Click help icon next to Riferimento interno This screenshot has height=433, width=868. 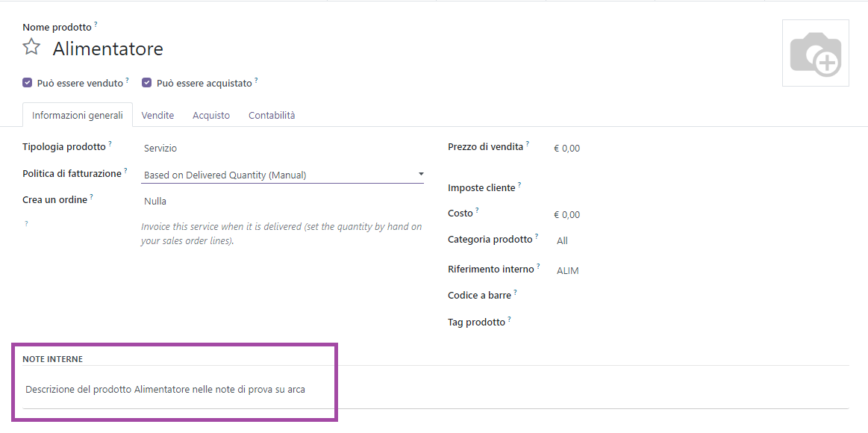pyautogui.click(x=538, y=267)
